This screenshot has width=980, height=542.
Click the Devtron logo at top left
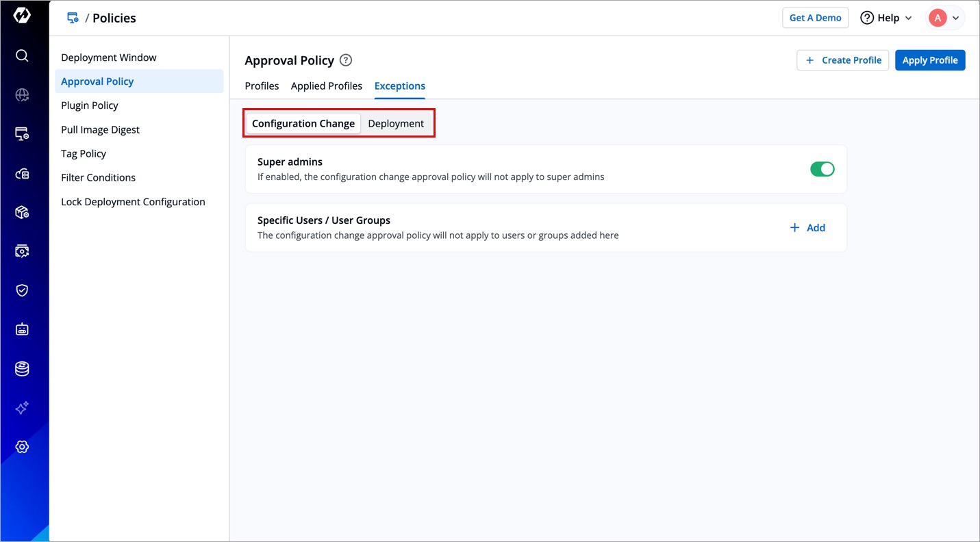coord(22,16)
